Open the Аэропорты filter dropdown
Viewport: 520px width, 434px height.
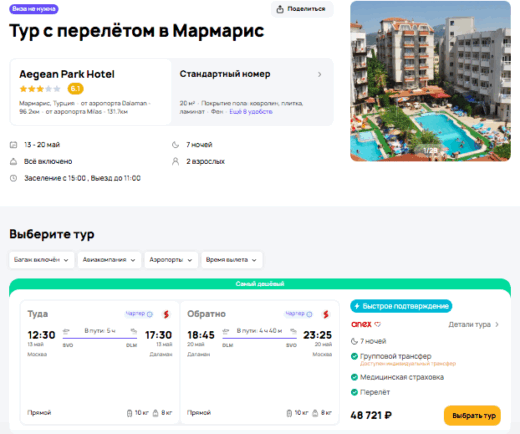coord(171,260)
